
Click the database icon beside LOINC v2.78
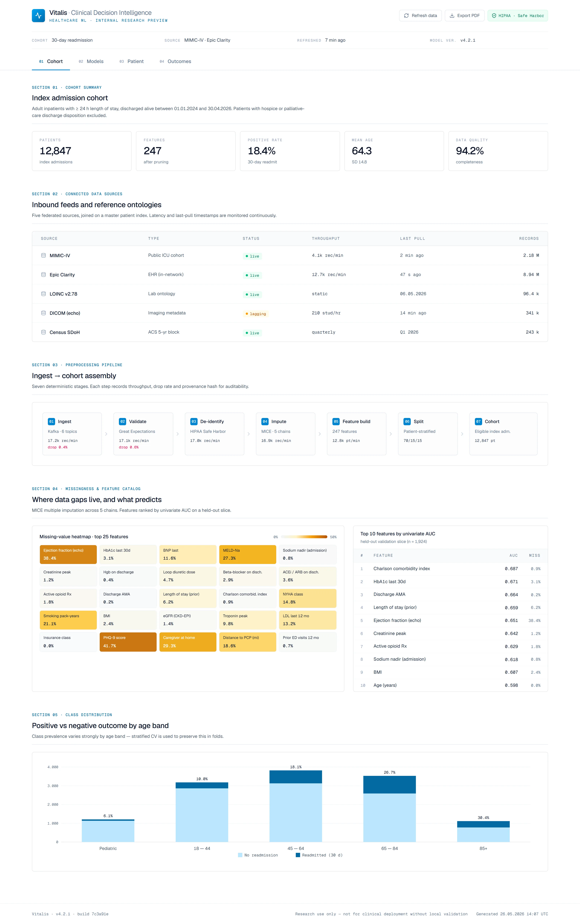(43, 294)
